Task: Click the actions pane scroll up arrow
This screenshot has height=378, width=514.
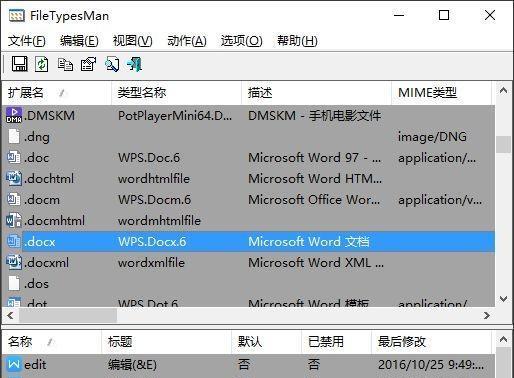Action: pyautogui.click(x=504, y=340)
